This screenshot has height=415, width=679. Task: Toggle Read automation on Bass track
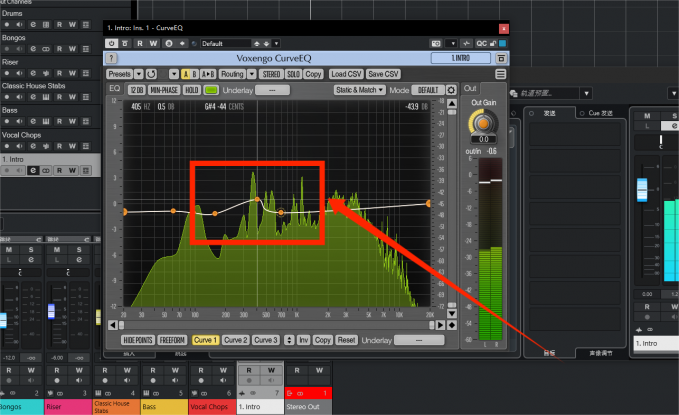pyautogui.click(x=59, y=121)
